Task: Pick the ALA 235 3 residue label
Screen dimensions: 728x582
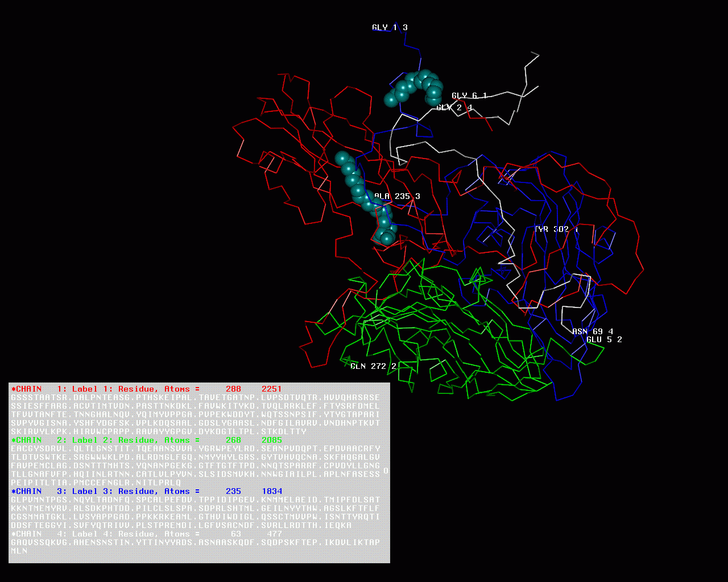Action: 397,196
